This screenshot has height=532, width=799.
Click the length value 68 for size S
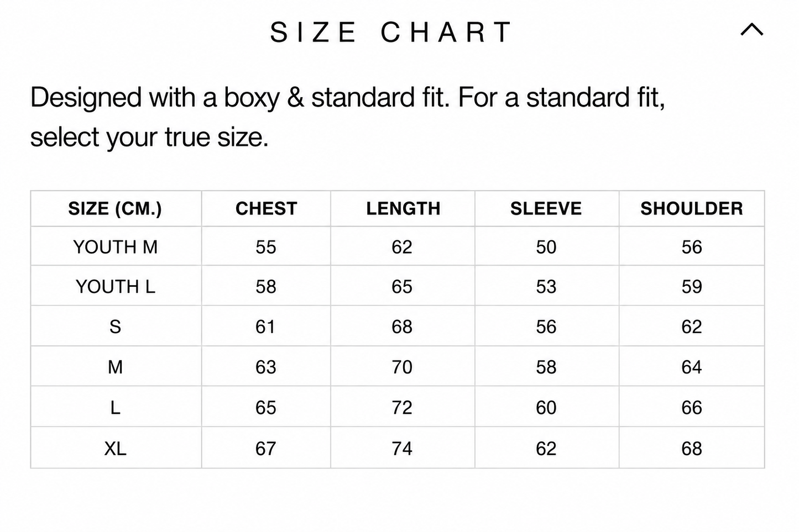(402, 326)
